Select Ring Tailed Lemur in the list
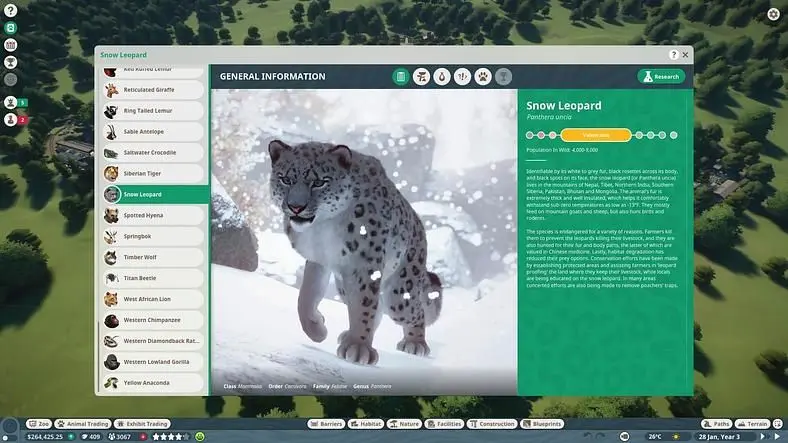Image resolution: width=788 pixels, height=443 pixels. [153, 110]
